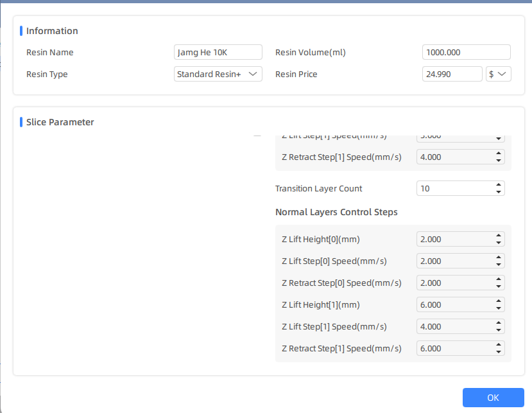Click the Resin Volume(ml) label
Image resolution: width=532 pixels, height=413 pixels.
coord(311,52)
